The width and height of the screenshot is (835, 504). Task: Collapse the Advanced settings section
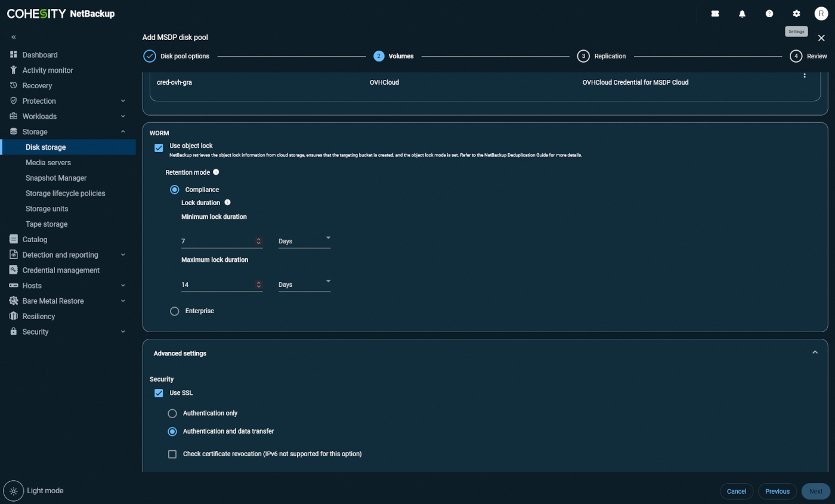coord(815,353)
